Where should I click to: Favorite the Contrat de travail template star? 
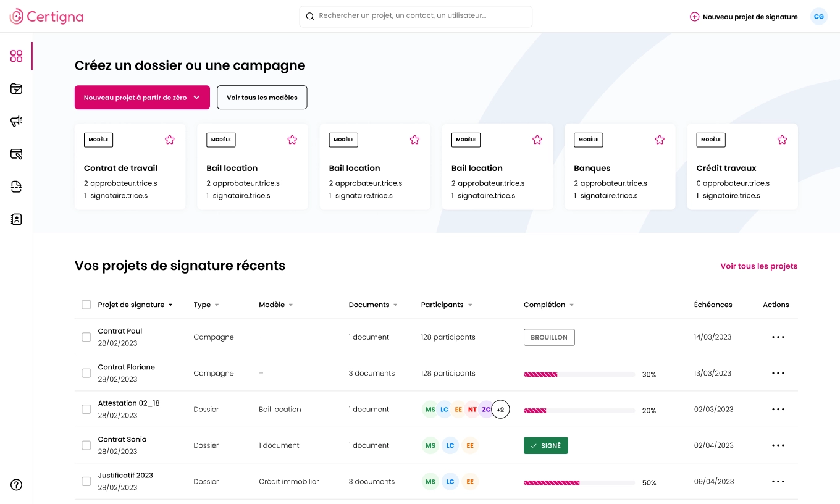coord(170,140)
